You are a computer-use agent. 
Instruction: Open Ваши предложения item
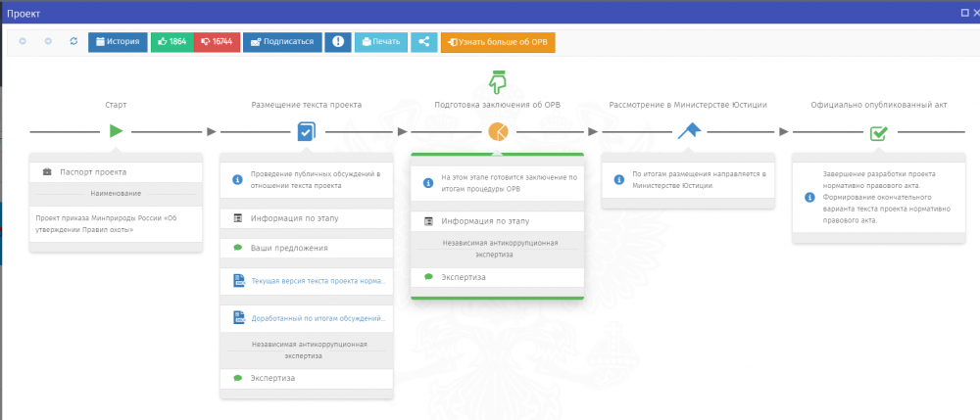[289, 248]
